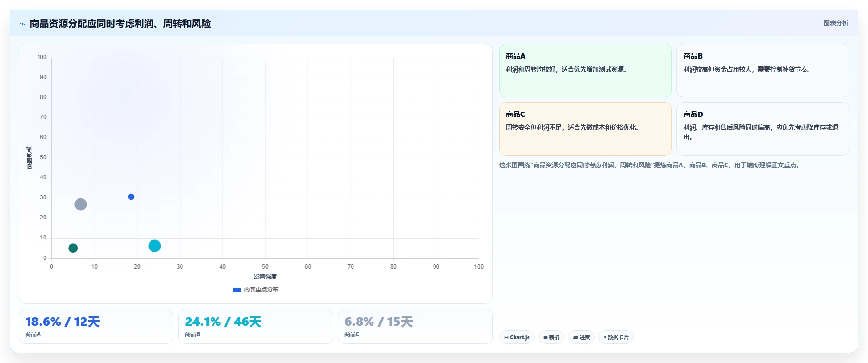Click the blue bubble near 30 coverage
Image resolution: width=868 pixels, height=363 pixels.
[131, 197]
